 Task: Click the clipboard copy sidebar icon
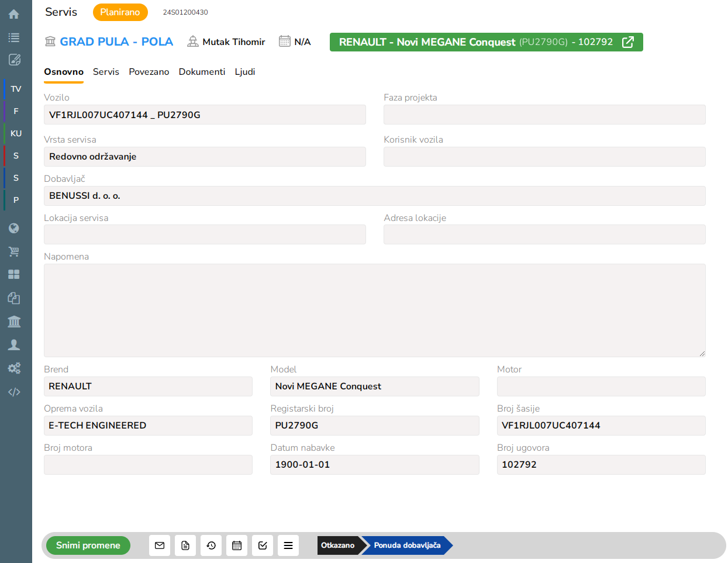coord(14,298)
